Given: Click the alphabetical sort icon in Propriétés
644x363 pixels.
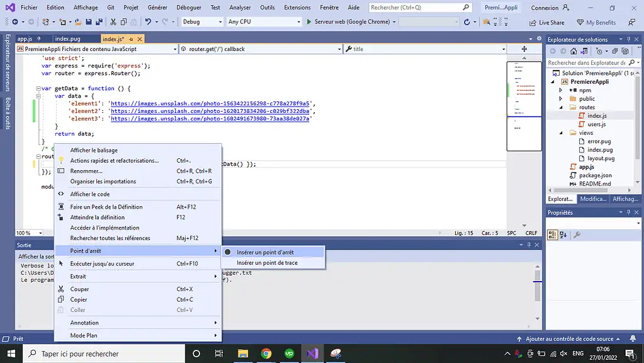Looking at the screenshot, I should click(x=563, y=234).
